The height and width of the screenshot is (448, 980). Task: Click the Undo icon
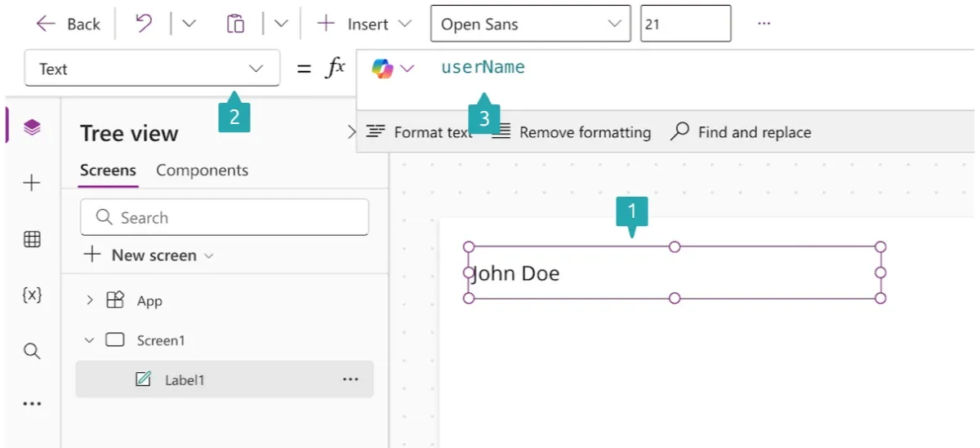tap(144, 24)
